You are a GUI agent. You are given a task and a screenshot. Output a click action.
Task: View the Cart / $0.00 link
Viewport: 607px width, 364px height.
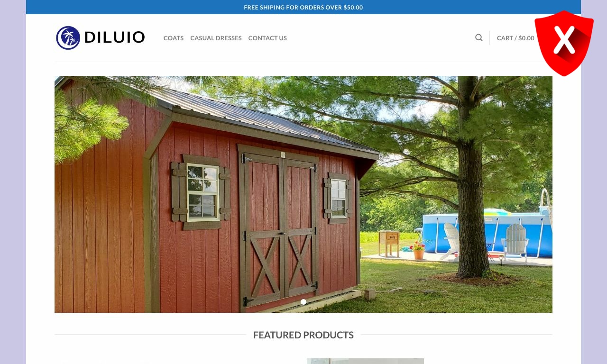pyautogui.click(x=515, y=38)
